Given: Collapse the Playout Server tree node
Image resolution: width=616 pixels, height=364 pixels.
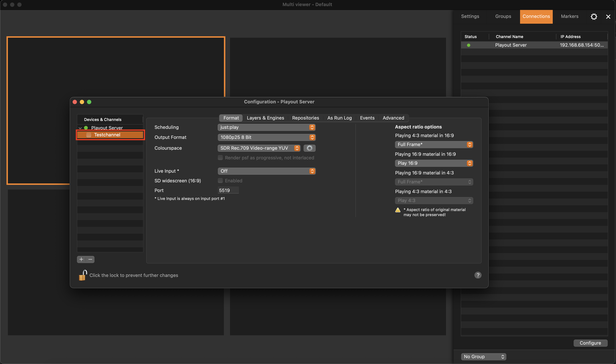Looking at the screenshot, I should (x=80, y=128).
